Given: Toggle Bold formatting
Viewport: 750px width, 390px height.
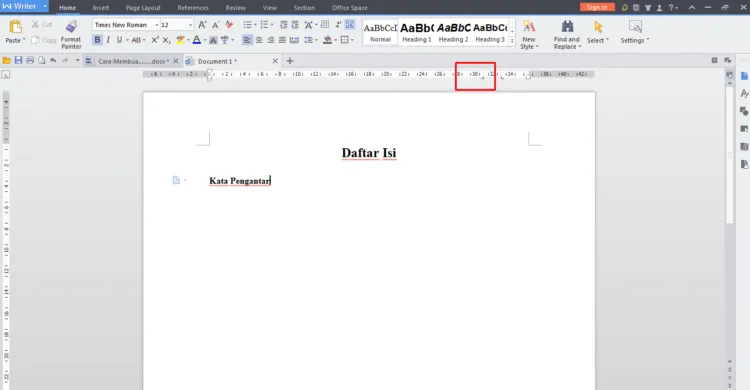Looking at the screenshot, I should point(97,40).
